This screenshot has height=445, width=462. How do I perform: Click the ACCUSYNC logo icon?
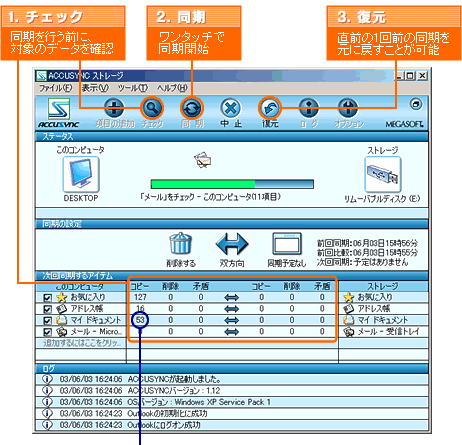59,109
